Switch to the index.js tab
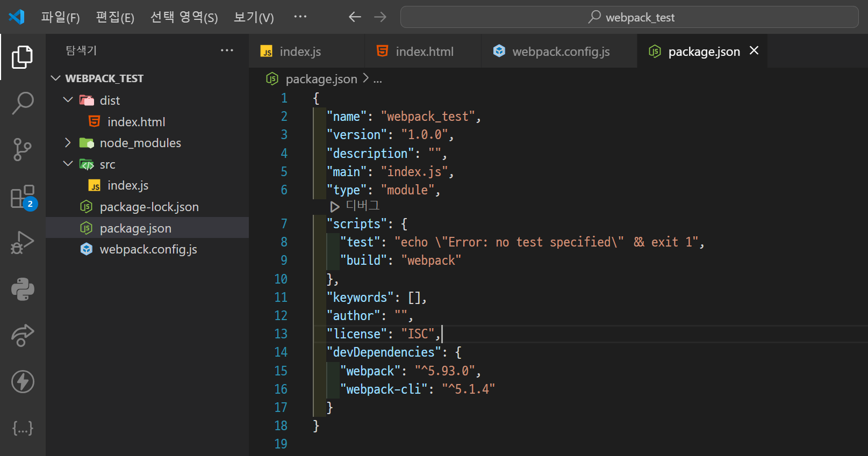 coord(306,51)
